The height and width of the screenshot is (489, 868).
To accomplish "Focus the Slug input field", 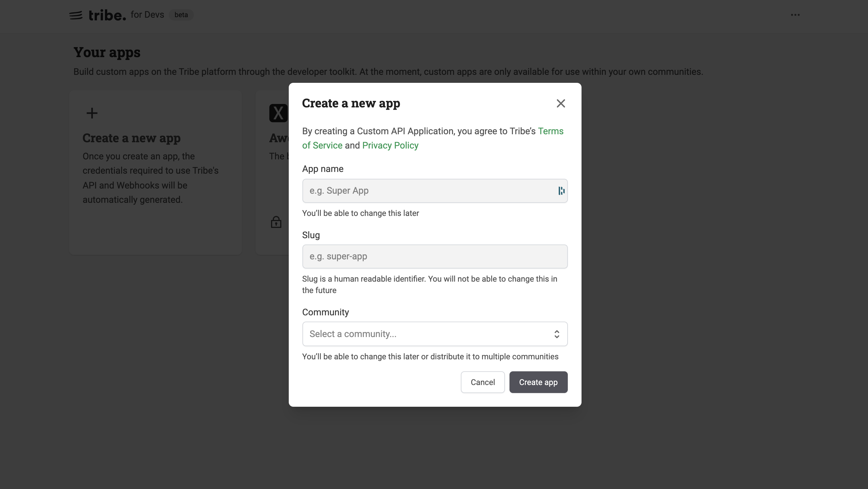I will pos(435,256).
